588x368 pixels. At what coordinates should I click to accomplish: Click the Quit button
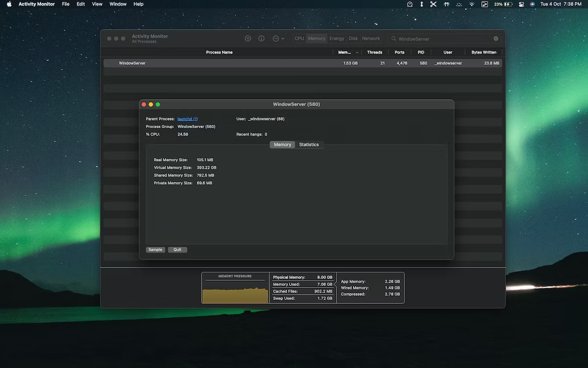coord(177,250)
